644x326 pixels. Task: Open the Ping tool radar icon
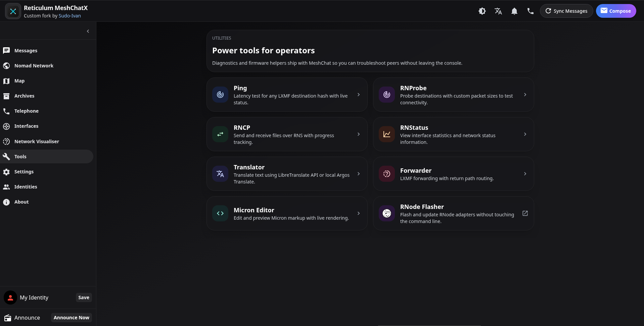[220, 95]
